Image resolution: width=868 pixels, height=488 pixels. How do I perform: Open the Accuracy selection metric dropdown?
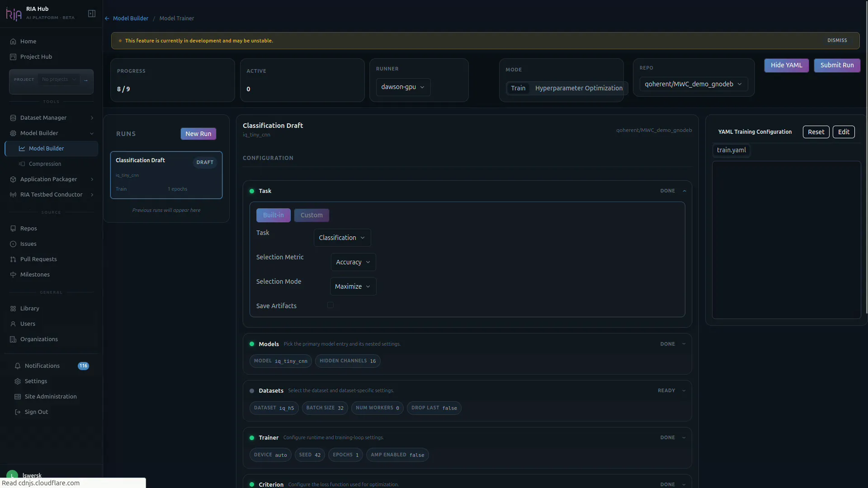point(353,262)
